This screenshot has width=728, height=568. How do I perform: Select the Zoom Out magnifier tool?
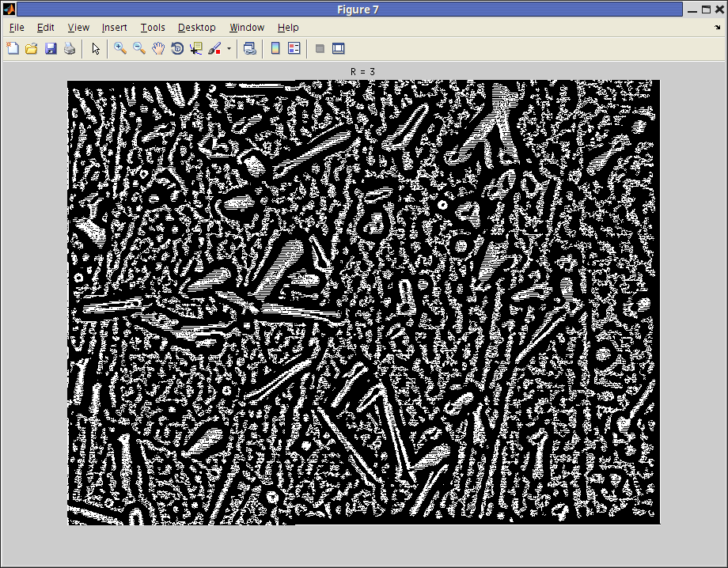click(x=139, y=48)
